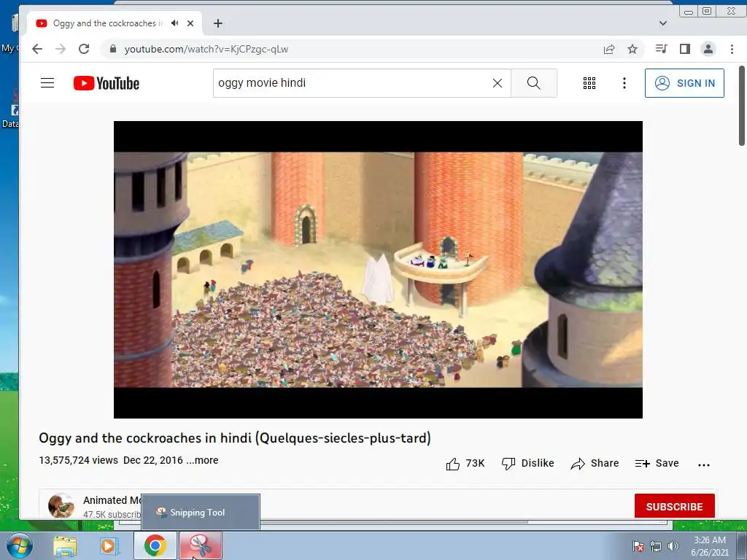747x560 pixels.
Task: Focus the YouTube search field
Action: (352, 83)
